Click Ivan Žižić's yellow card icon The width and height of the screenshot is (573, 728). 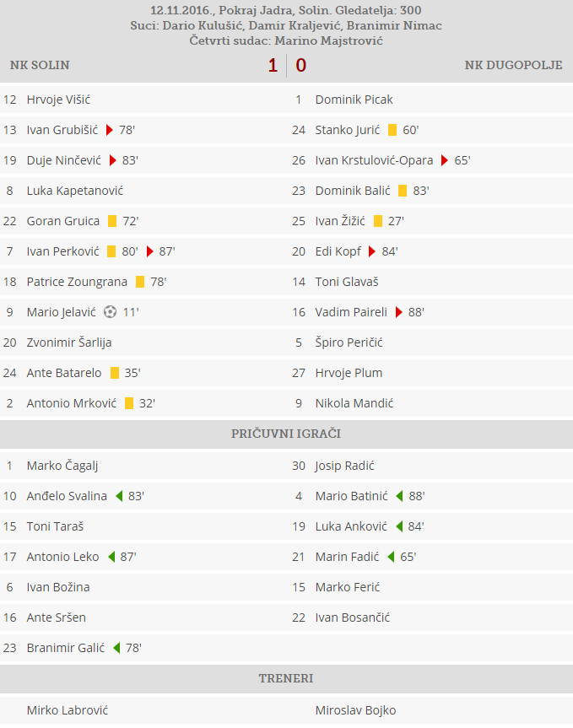(377, 221)
